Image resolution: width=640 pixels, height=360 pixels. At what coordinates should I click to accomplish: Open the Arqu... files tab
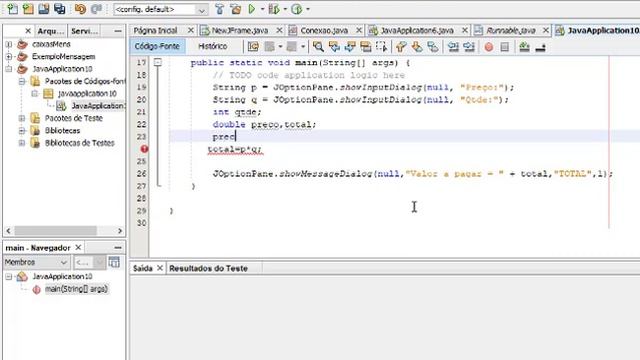point(51,31)
